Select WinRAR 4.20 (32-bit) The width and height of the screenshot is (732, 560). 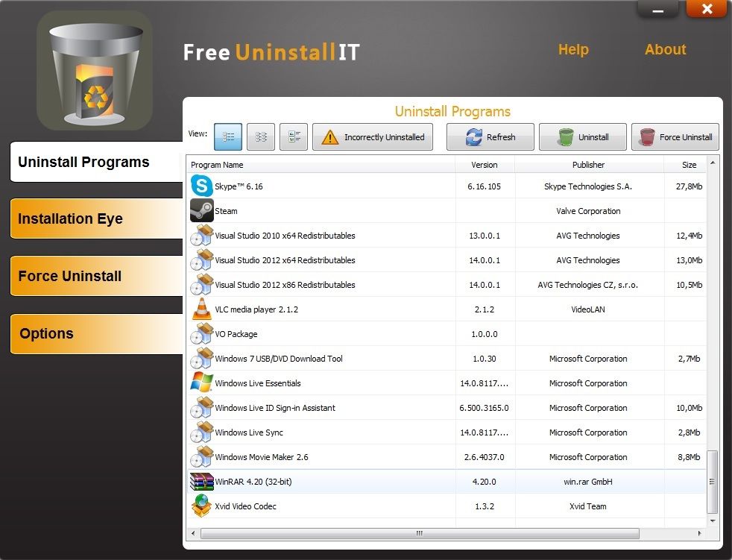pos(253,482)
